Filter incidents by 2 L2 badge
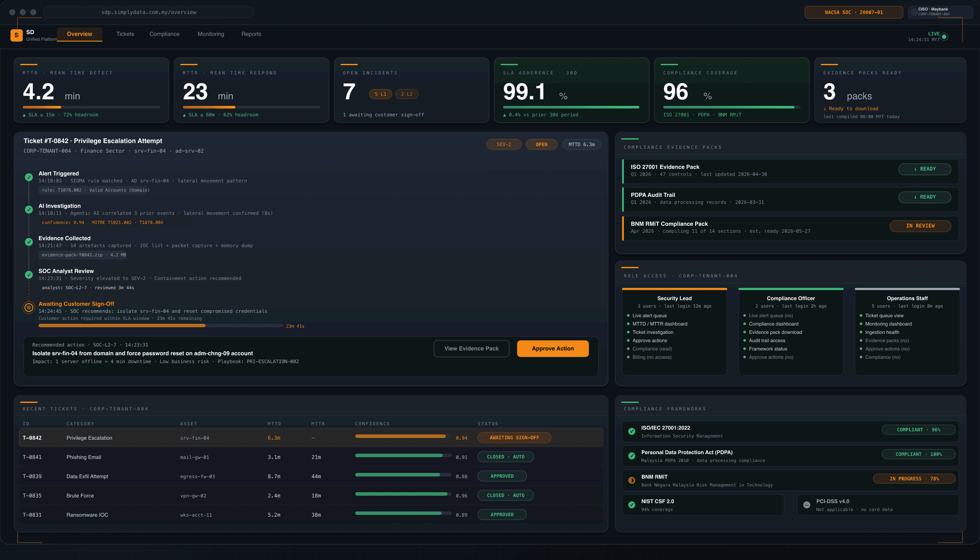Screen dimensions: 980x560 [407, 94]
